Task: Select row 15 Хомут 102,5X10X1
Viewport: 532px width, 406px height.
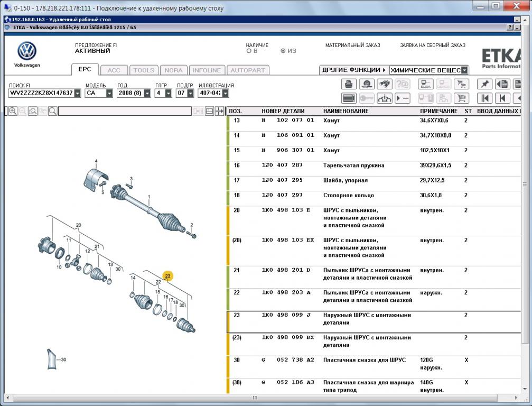Action: pos(373,153)
